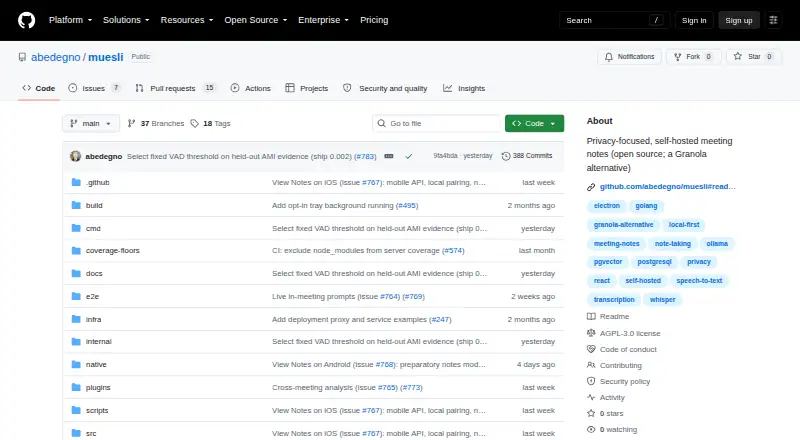Open the build folder icon

click(76, 205)
